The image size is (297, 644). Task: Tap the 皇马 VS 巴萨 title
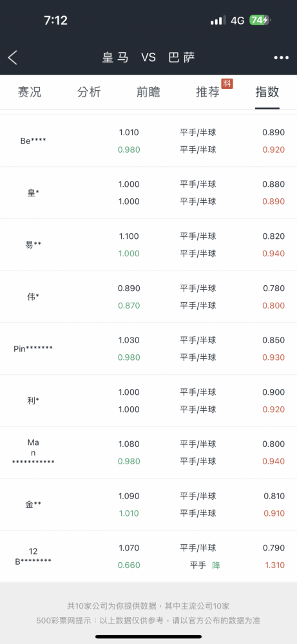(x=148, y=57)
